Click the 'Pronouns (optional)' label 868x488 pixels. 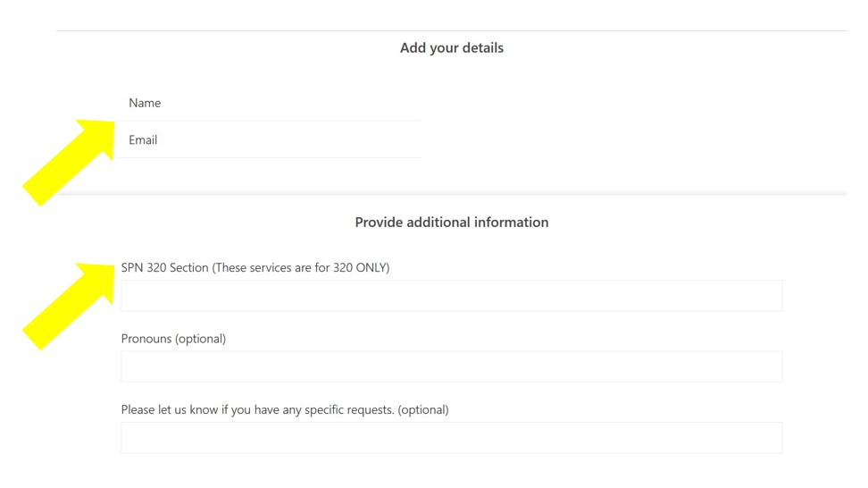click(173, 339)
